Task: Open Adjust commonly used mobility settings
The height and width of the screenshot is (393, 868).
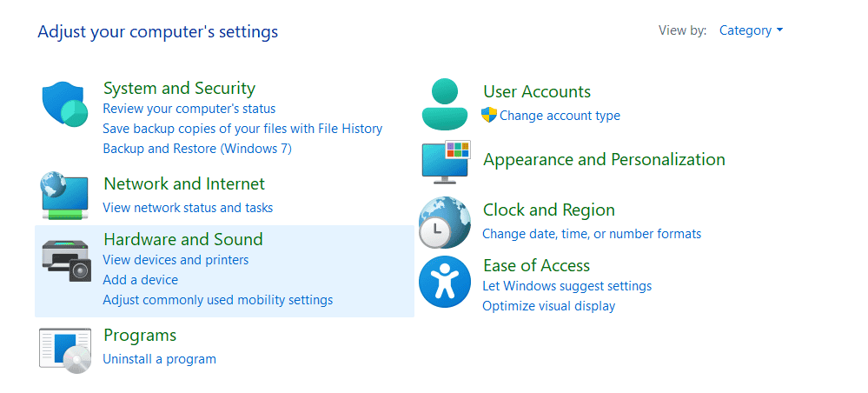Action: pyautogui.click(x=218, y=300)
